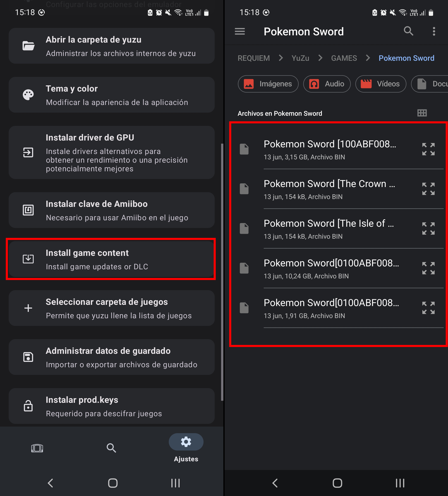Select Instalar clave de Amiiboo
The height and width of the screenshot is (496, 448).
[111, 210]
